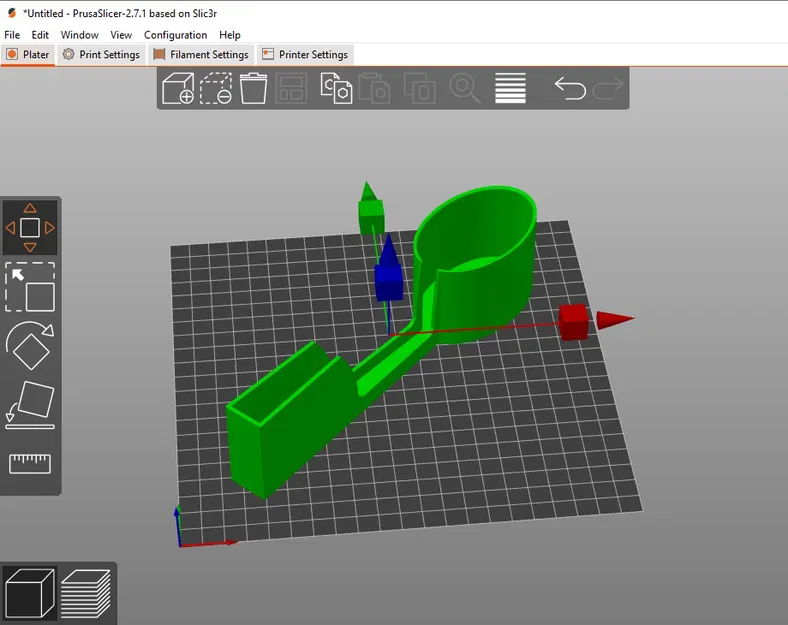
Task: Switch to the Plater tab
Action: [x=28, y=54]
